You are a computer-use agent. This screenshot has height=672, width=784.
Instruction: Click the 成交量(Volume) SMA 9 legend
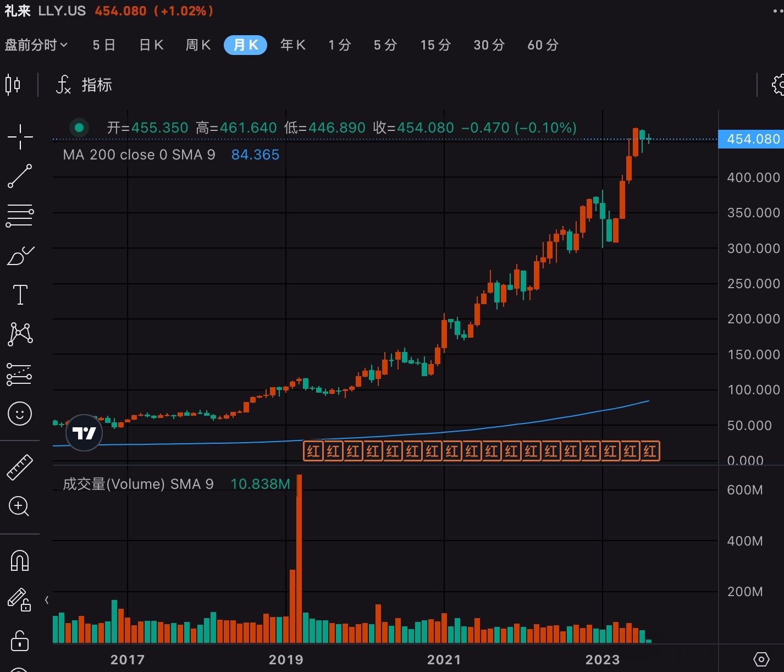(x=138, y=484)
